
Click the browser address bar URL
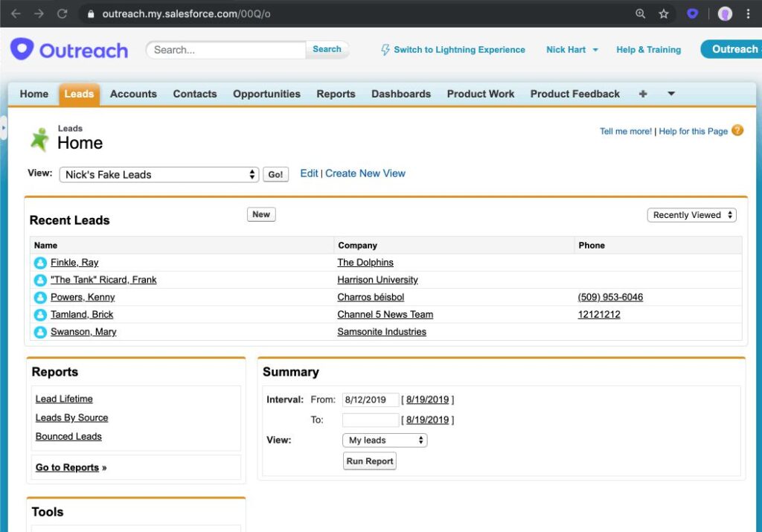[x=186, y=14]
